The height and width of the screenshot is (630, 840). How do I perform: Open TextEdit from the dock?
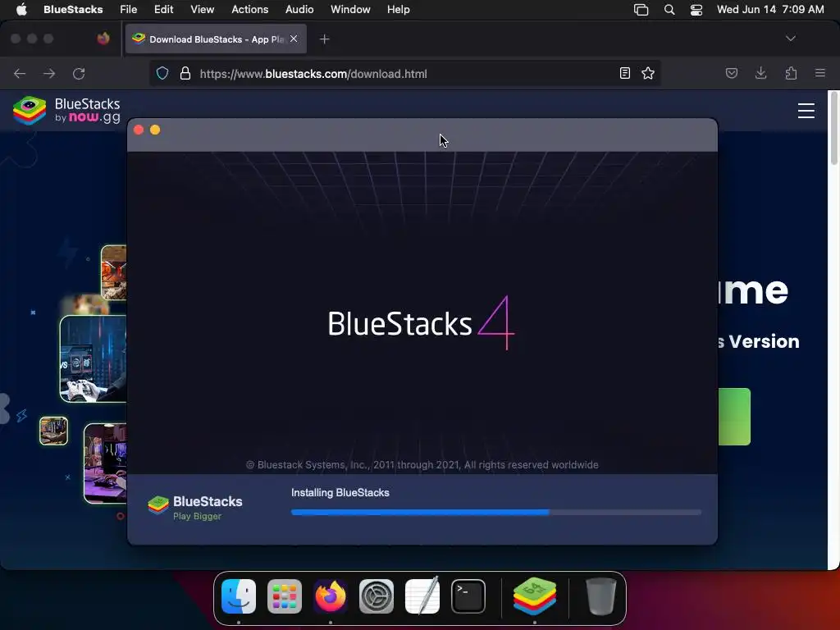pyautogui.click(x=422, y=596)
